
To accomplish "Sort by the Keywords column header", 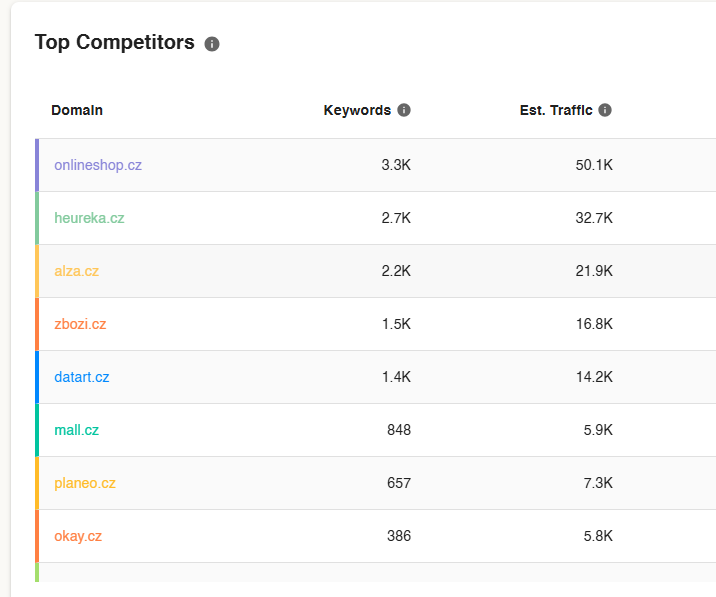I will pyautogui.click(x=357, y=110).
